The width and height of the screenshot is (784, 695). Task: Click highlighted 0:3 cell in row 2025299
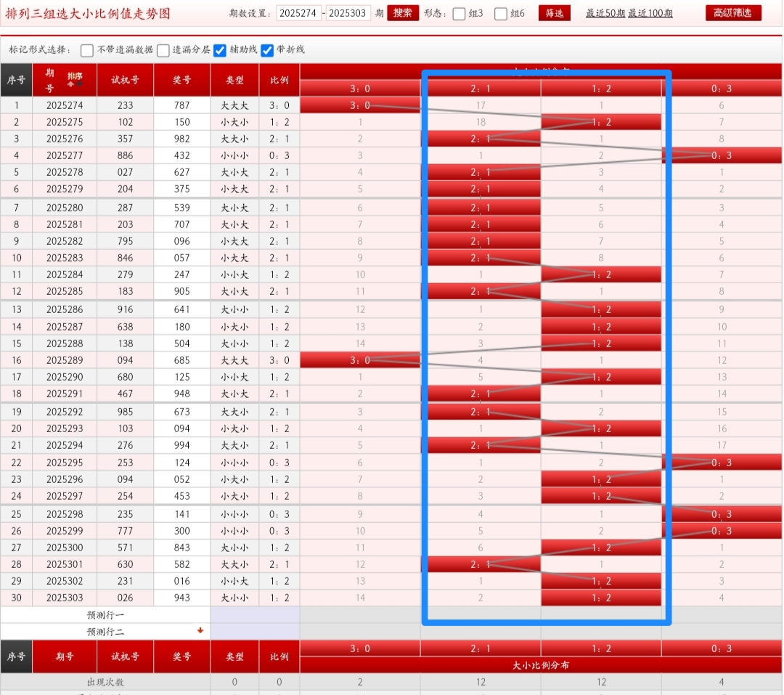722,531
